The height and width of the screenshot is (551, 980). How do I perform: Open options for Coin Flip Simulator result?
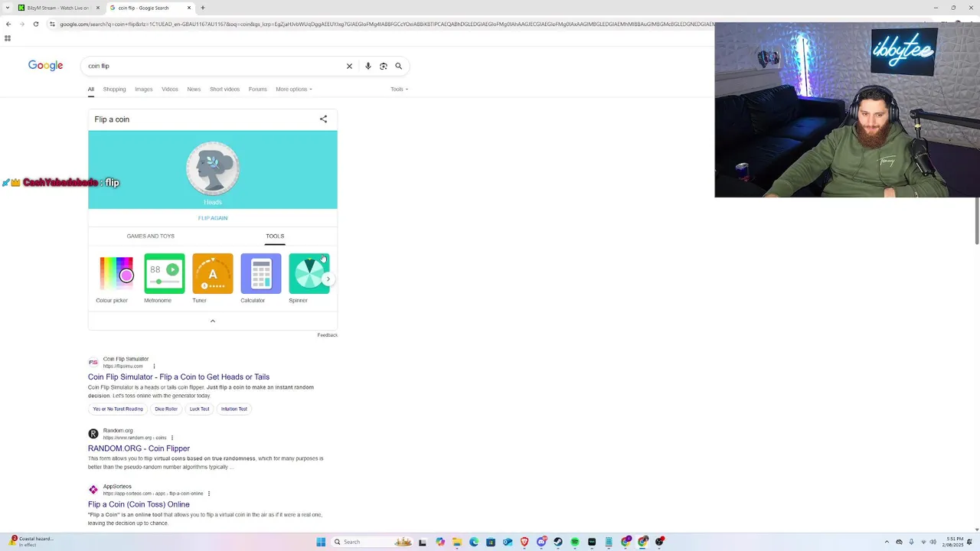click(154, 366)
